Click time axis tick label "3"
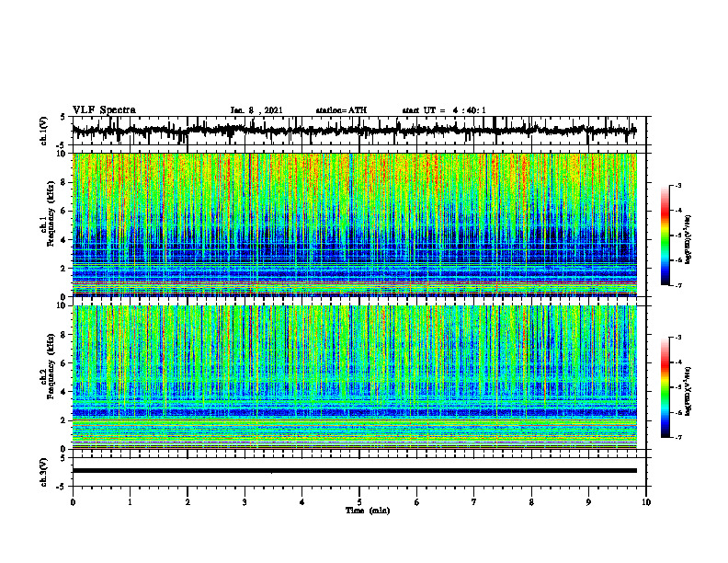 [245, 502]
